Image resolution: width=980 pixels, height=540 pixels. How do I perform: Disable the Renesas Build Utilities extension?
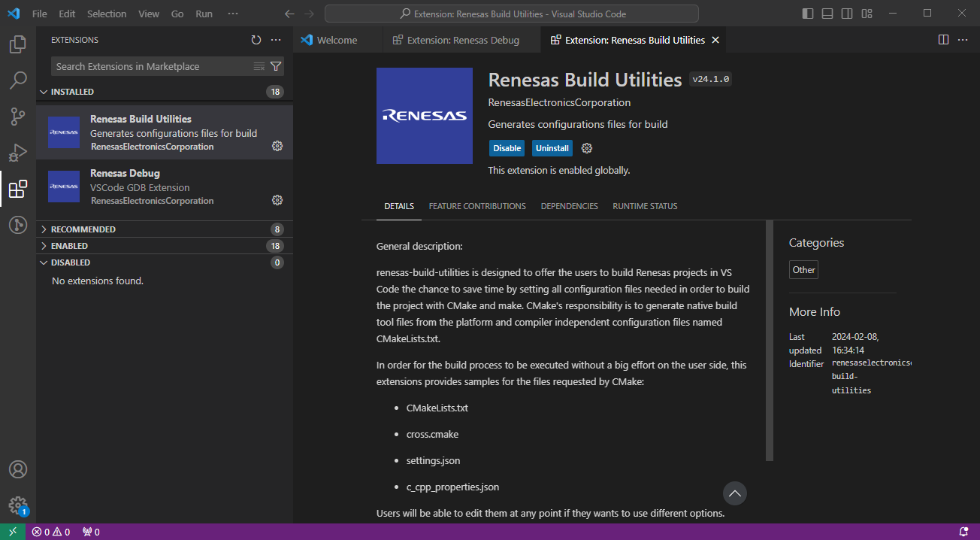pos(507,148)
